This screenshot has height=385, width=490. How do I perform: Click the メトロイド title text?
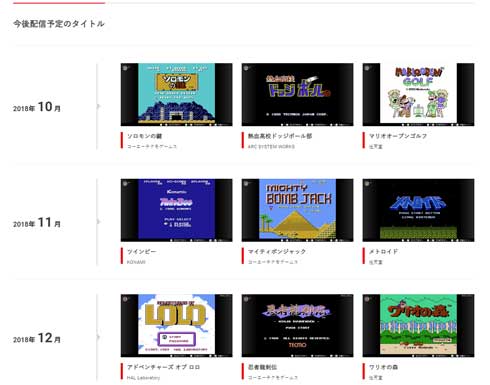click(x=383, y=252)
